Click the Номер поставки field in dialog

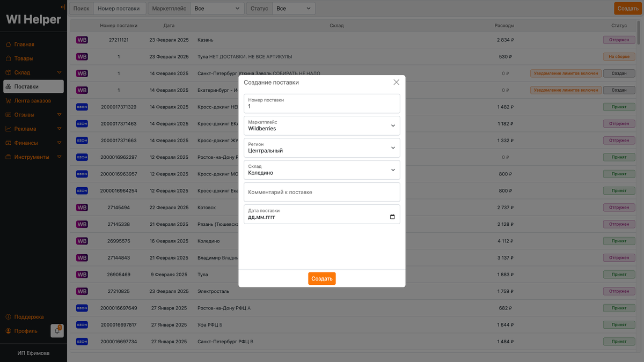click(322, 104)
